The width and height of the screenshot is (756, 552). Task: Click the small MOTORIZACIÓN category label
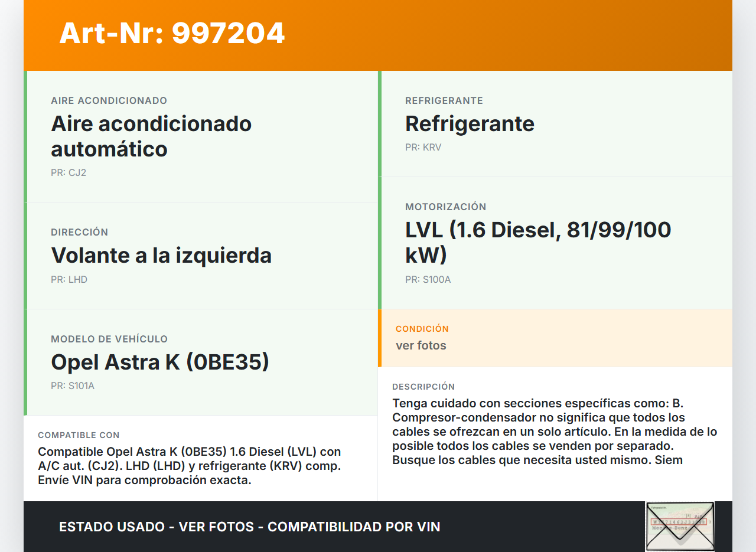(x=445, y=207)
